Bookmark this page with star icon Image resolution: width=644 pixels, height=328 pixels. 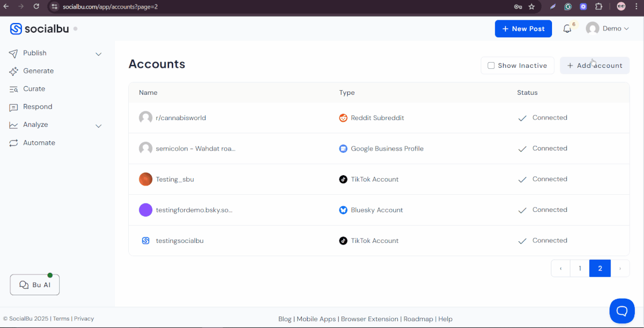[x=532, y=6]
